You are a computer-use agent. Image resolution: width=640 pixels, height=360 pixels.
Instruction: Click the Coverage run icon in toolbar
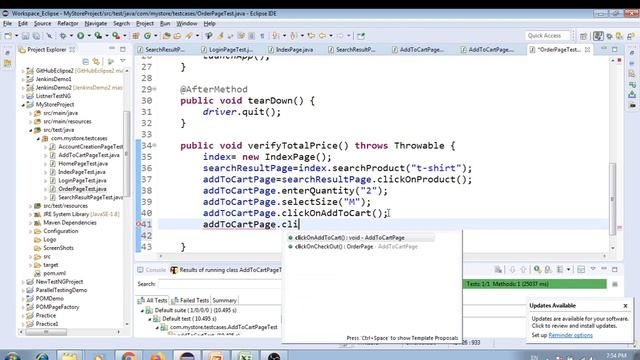coord(98,36)
